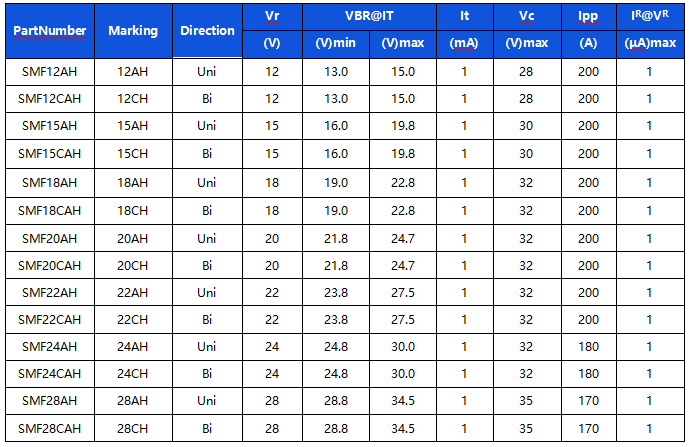Select the 18AH marking cell

pyautogui.click(x=132, y=182)
